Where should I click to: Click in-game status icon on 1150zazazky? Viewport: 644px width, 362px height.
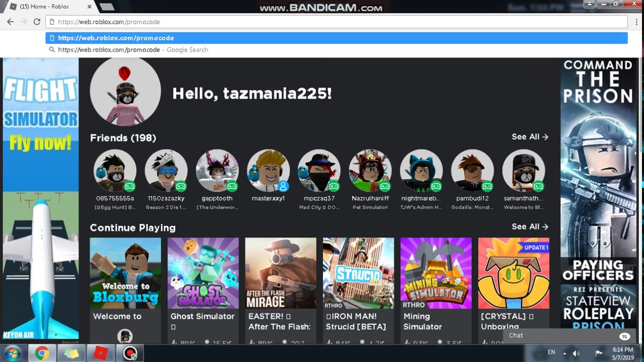181,187
